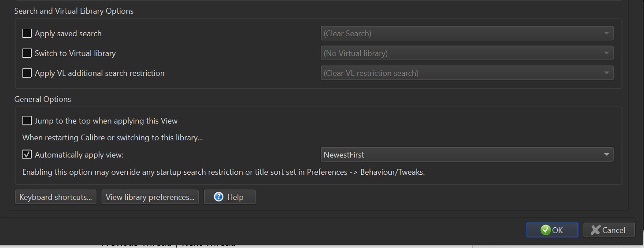Click the blue question mark Help icon
The width and height of the screenshot is (644, 248).
coord(218,197)
